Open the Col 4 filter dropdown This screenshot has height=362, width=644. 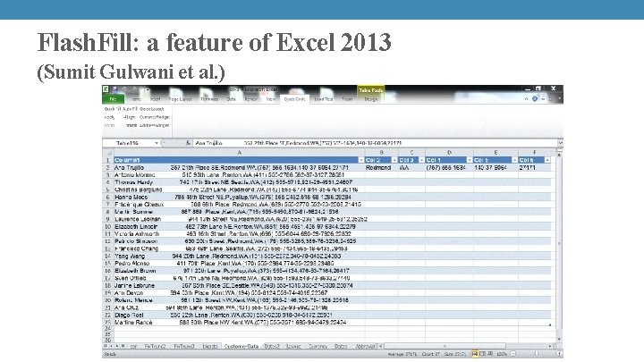click(469, 160)
